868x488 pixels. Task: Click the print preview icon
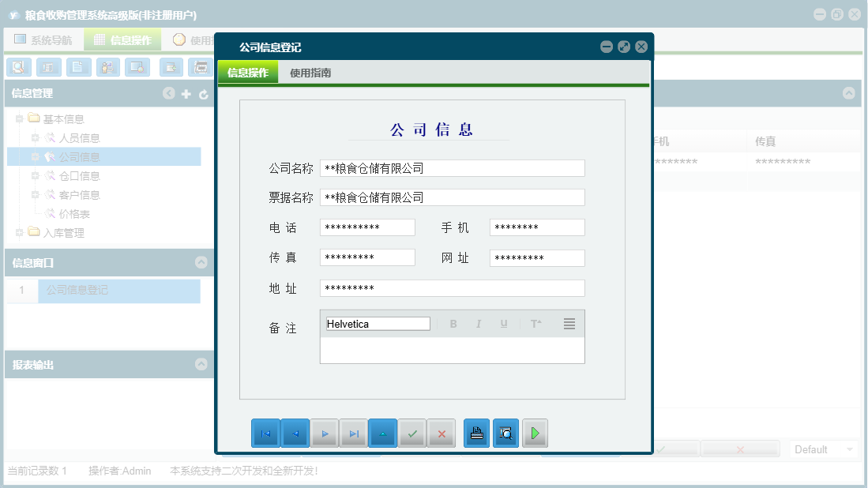tap(505, 433)
